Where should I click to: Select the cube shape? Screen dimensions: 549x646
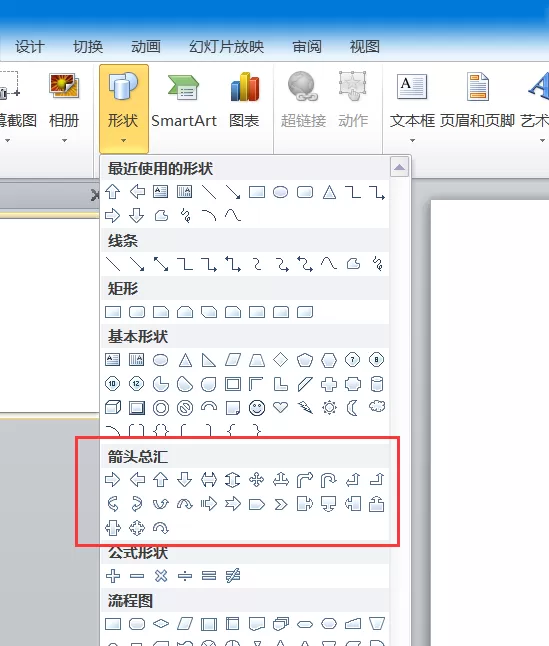coord(112,408)
